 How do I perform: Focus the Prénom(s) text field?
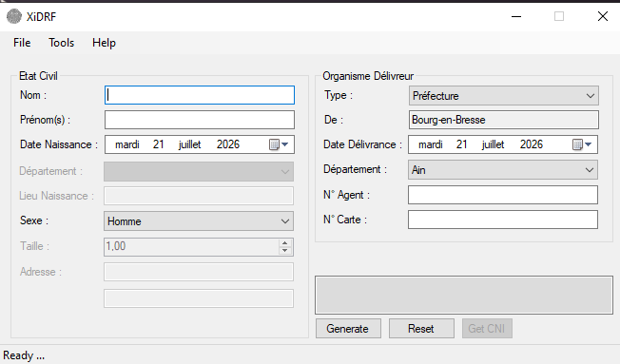point(200,120)
